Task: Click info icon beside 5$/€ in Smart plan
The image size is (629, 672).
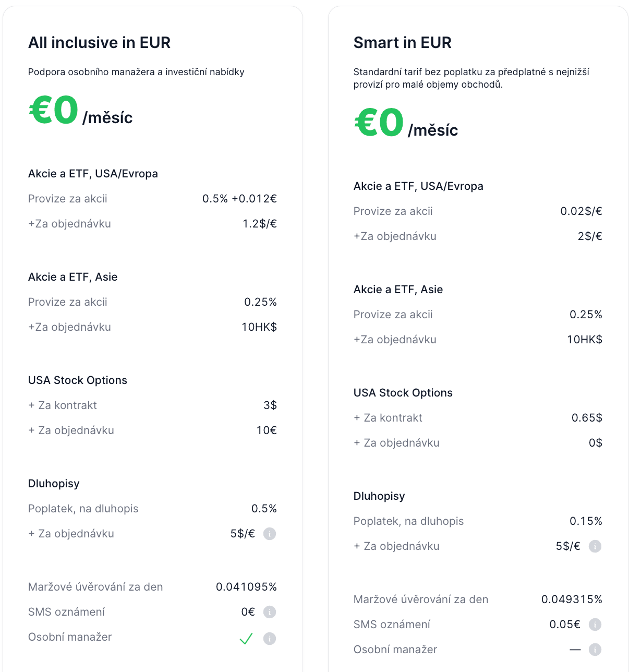Action: click(x=595, y=546)
